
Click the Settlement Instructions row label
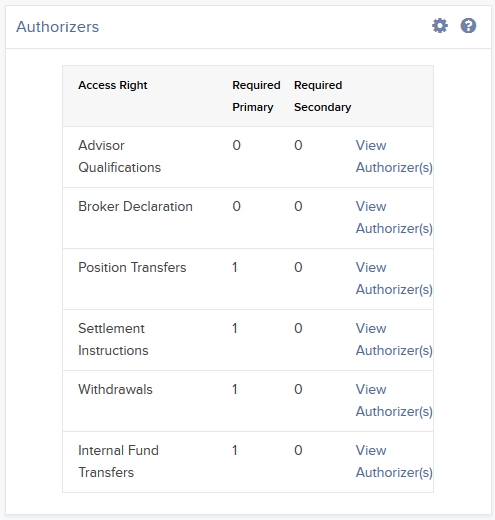[x=113, y=339]
